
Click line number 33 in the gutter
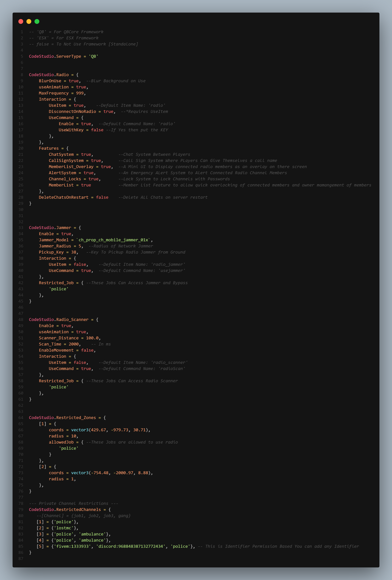[x=21, y=227]
